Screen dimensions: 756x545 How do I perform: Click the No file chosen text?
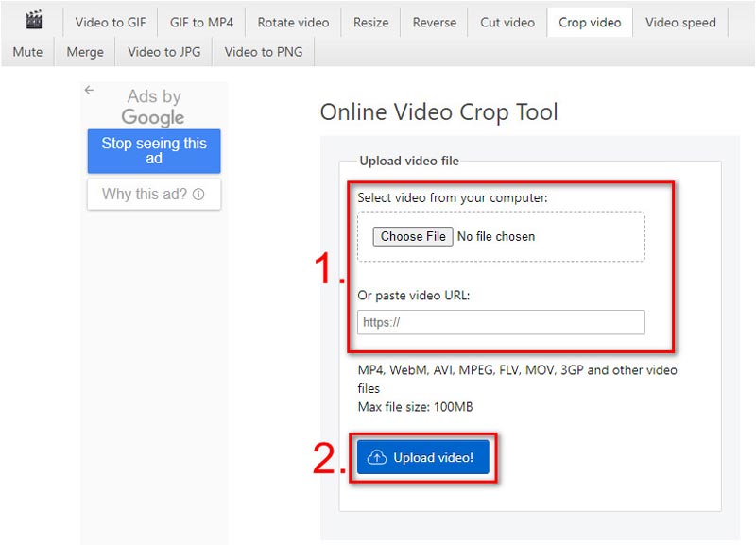click(496, 236)
